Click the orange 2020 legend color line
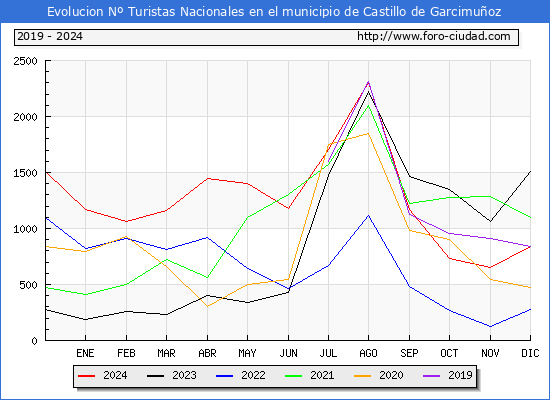The width and height of the screenshot is (550, 400). 363,376
